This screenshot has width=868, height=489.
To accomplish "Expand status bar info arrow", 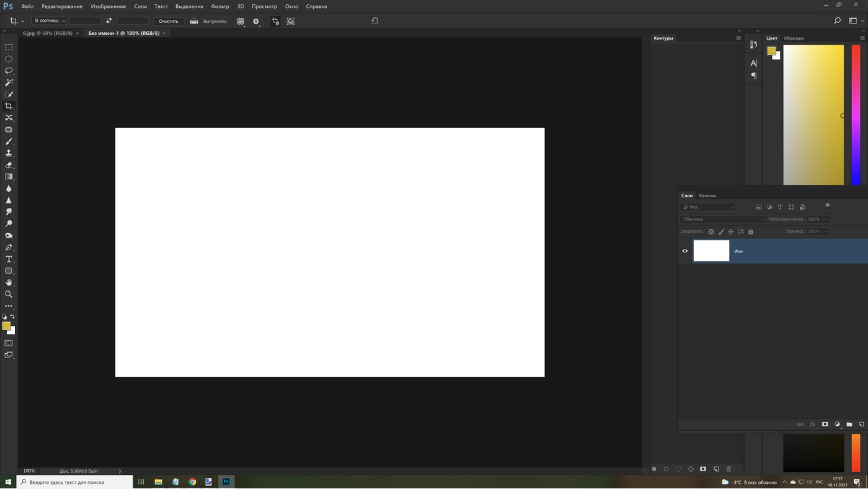I will point(120,471).
